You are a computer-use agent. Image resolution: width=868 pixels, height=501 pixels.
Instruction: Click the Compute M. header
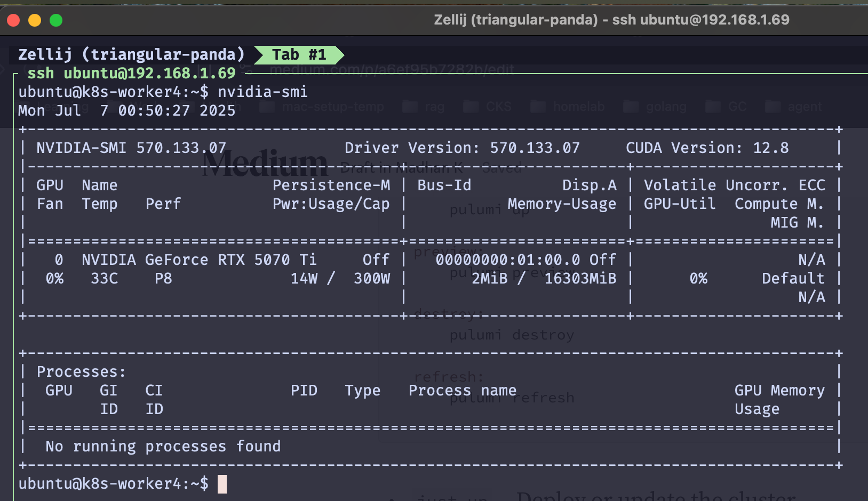[x=779, y=204]
